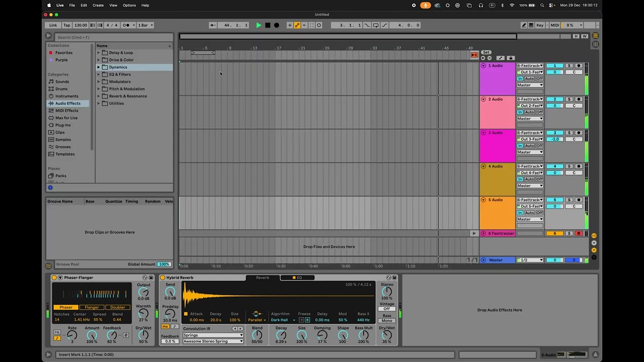This screenshot has height=362, width=644.
Task: Expand Delay & Loop folder
Action: coord(99,53)
